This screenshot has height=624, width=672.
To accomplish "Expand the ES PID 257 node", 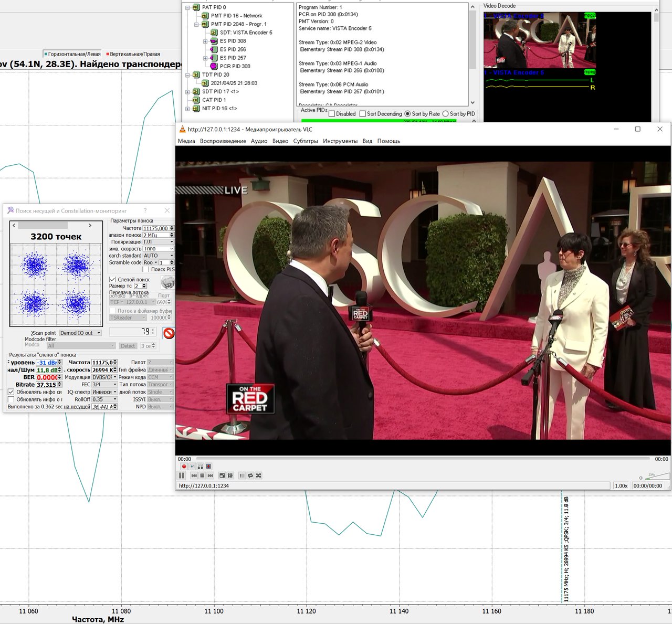I will click(x=205, y=58).
